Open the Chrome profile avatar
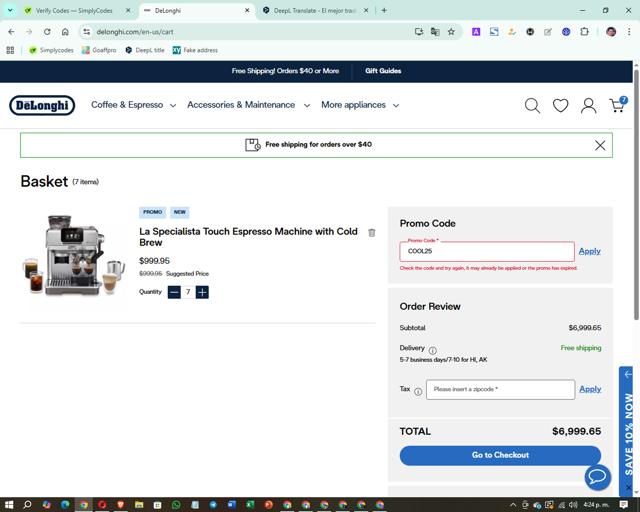This screenshot has height=512, width=640. coord(611,31)
